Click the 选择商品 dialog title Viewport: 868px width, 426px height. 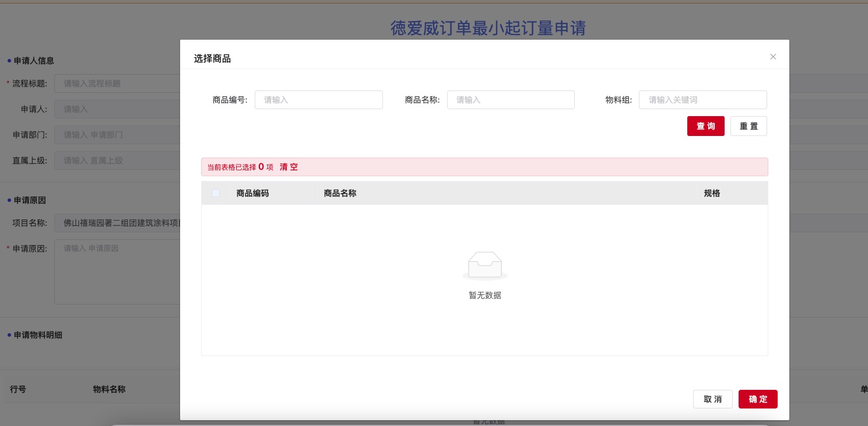click(212, 58)
